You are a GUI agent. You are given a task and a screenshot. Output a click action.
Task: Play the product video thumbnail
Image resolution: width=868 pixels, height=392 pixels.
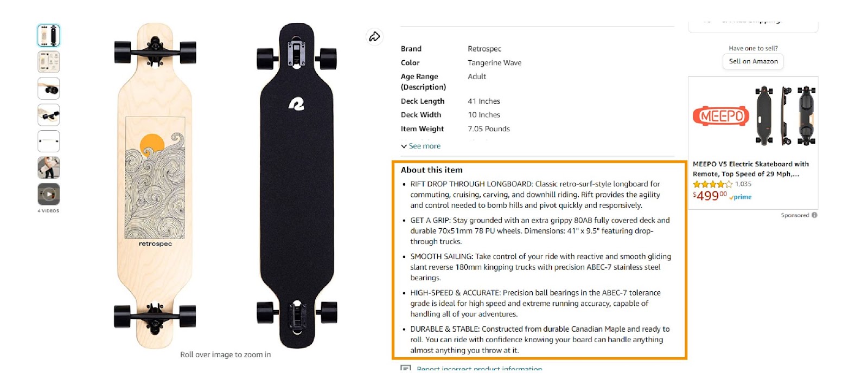tap(48, 194)
